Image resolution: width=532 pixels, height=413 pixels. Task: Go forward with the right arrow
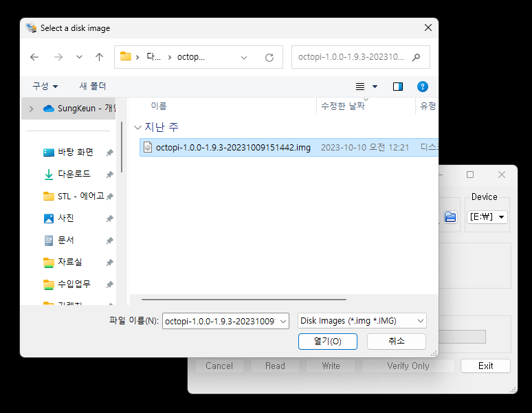(58, 57)
